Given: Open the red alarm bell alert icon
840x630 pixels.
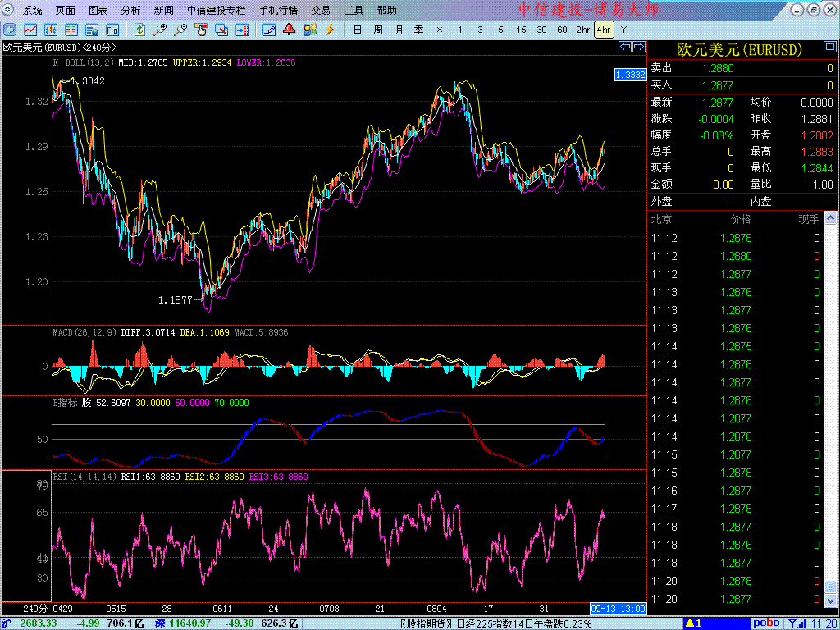Looking at the screenshot, I should click(x=290, y=30).
